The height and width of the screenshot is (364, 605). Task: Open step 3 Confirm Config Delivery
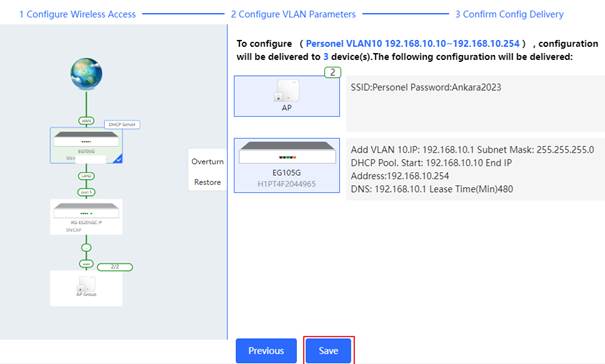coord(509,14)
